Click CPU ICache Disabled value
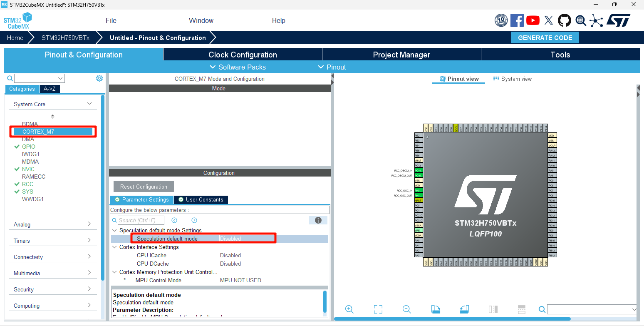 230,255
